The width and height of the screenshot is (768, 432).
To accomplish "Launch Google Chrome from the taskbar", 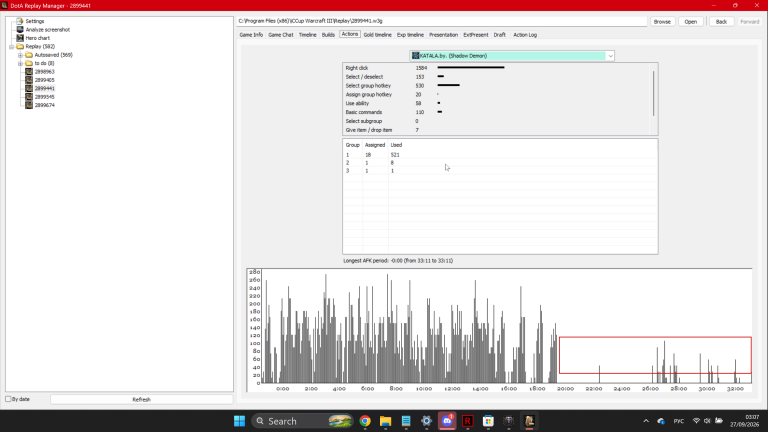I will (x=365, y=421).
